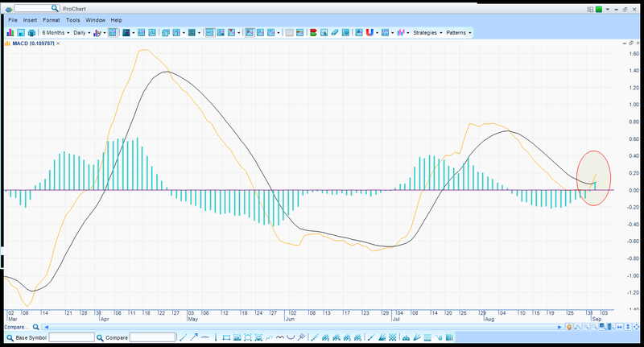
Task: Click the dark chart theme icon
Action: pos(126,32)
